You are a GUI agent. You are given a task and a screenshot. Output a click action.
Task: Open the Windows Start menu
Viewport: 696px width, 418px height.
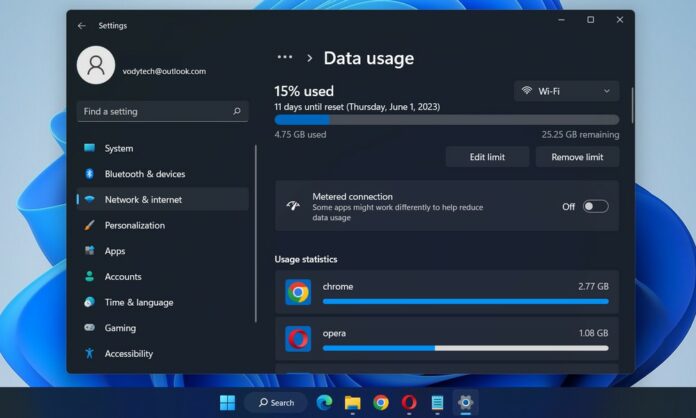tap(228, 402)
